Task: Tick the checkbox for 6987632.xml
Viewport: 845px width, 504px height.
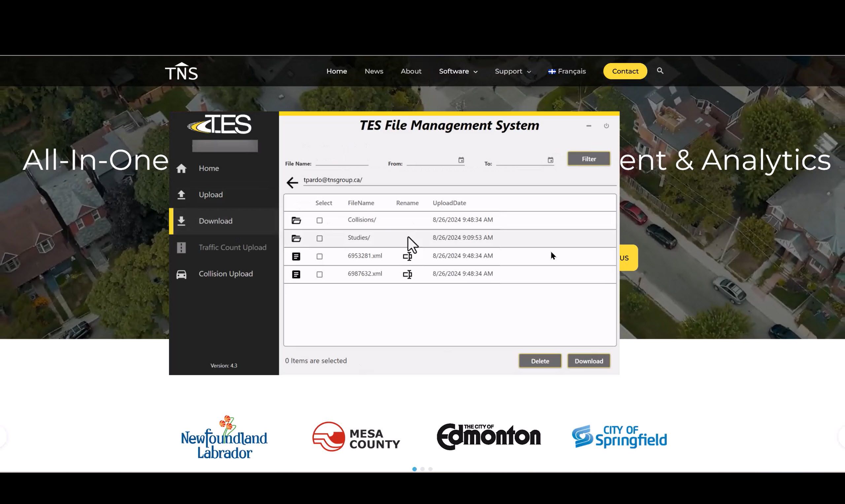Action: click(x=320, y=274)
